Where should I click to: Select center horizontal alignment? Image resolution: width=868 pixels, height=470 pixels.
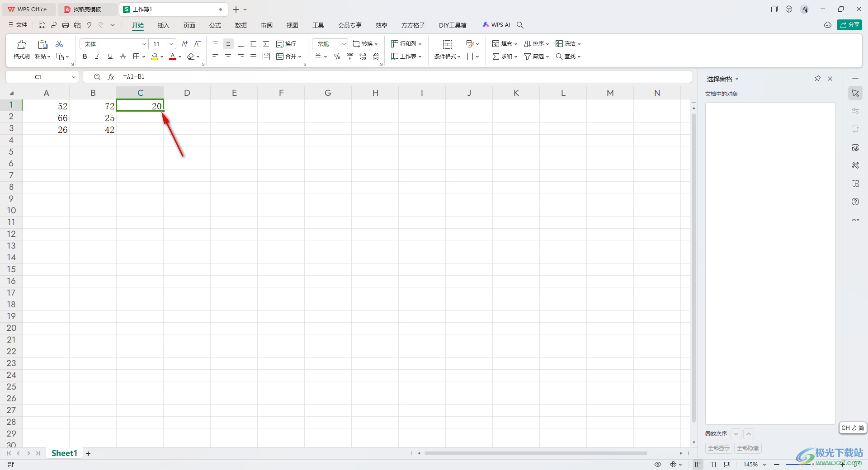(228, 56)
